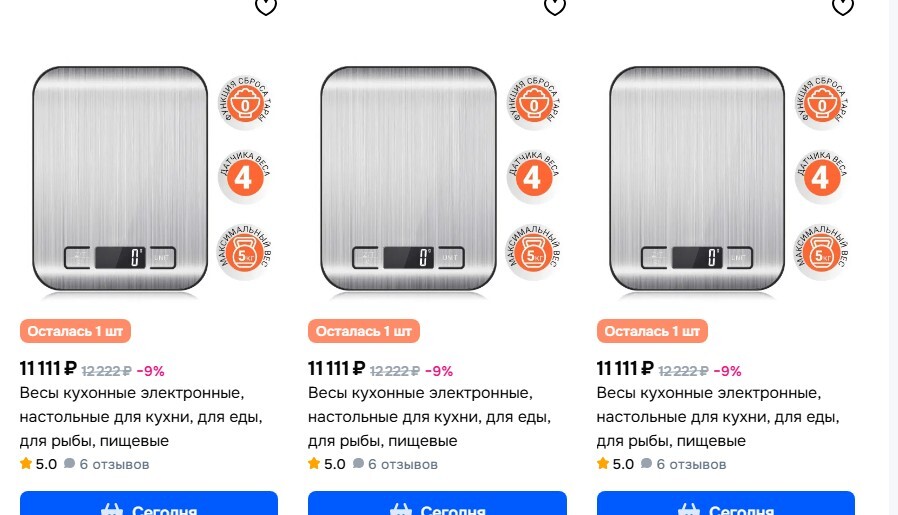Add middle product to cart via Сегодня button

point(437,503)
